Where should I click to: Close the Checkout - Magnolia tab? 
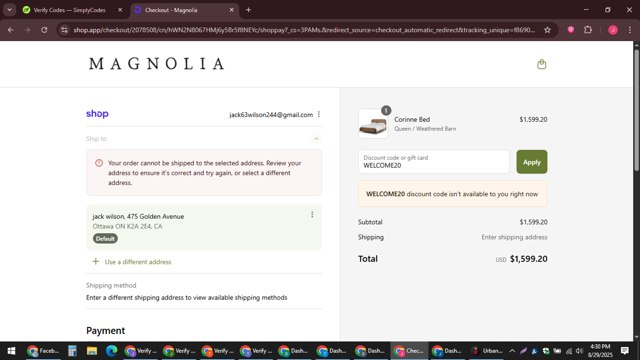coord(231,10)
